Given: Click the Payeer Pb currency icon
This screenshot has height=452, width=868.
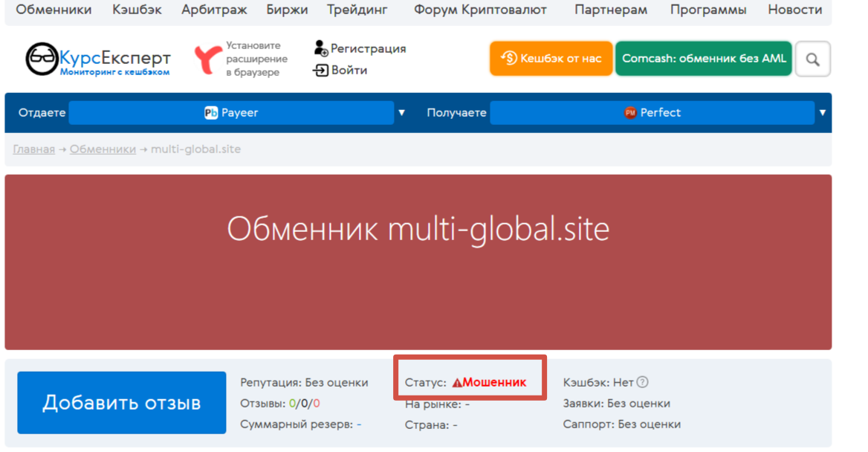Looking at the screenshot, I should (211, 112).
